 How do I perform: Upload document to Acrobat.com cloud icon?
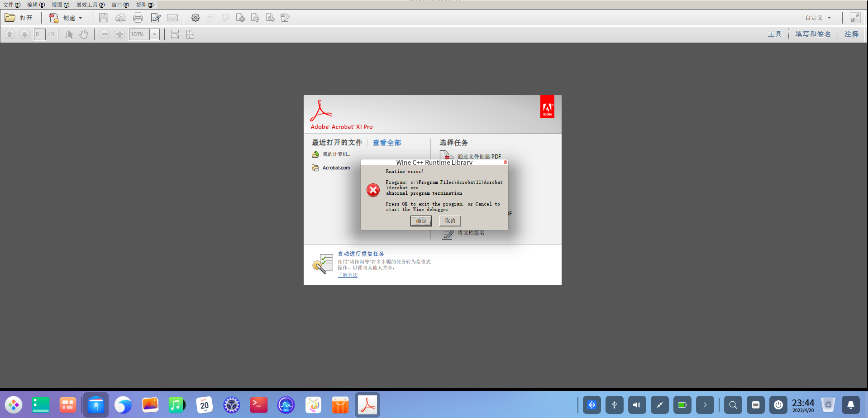[120, 18]
